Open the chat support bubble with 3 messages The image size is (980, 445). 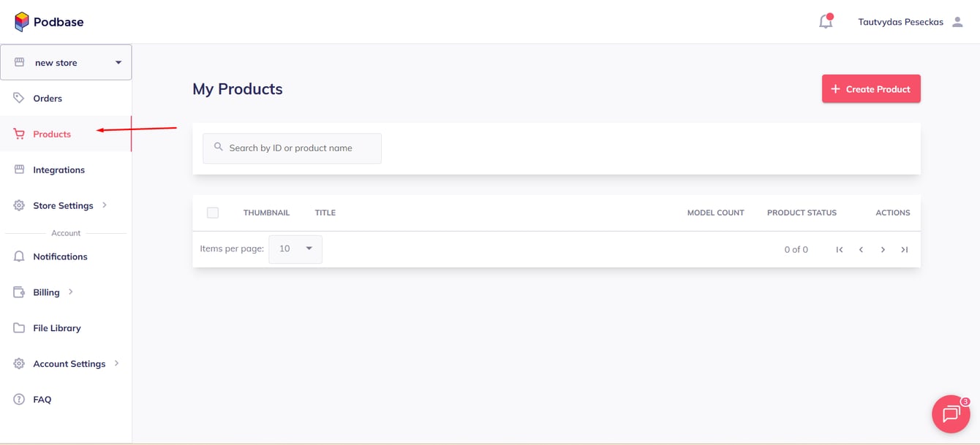(x=950, y=414)
